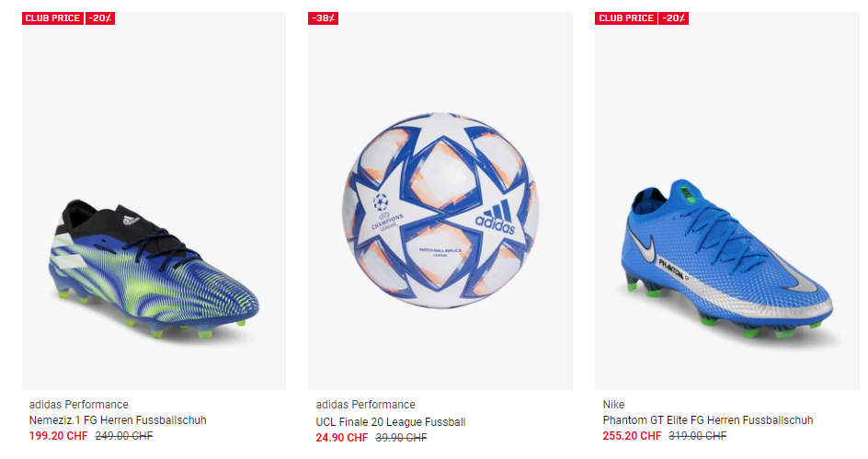Viewport: 868px width, 459px height.
Task: Click the 255.20 CHF sale price
Action: (x=632, y=436)
